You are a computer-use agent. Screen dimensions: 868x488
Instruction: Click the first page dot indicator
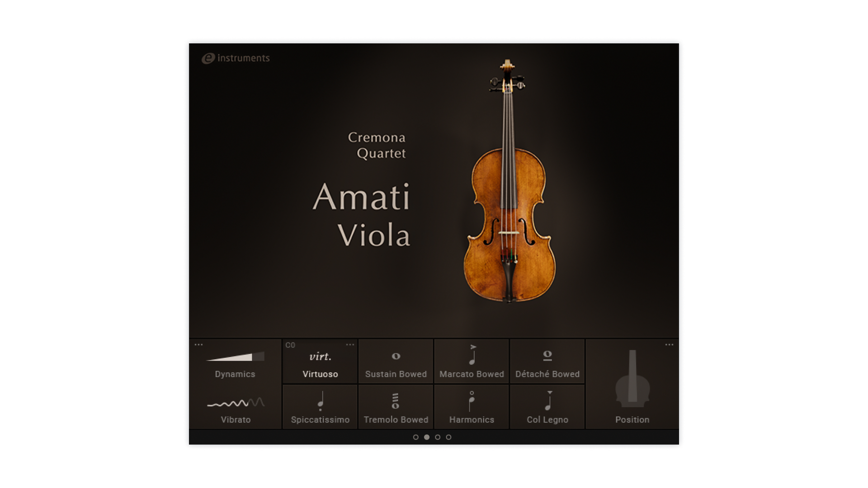[x=416, y=437]
